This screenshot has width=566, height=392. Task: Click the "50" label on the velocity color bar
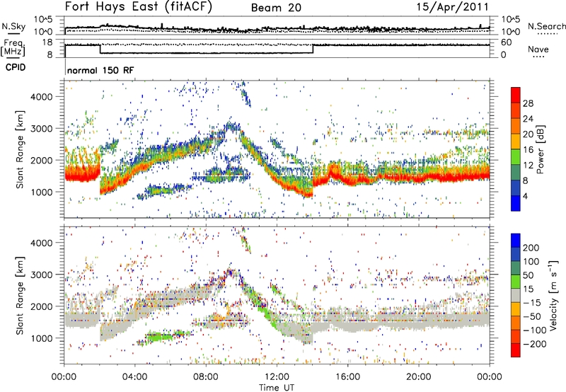(x=528, y=275)
